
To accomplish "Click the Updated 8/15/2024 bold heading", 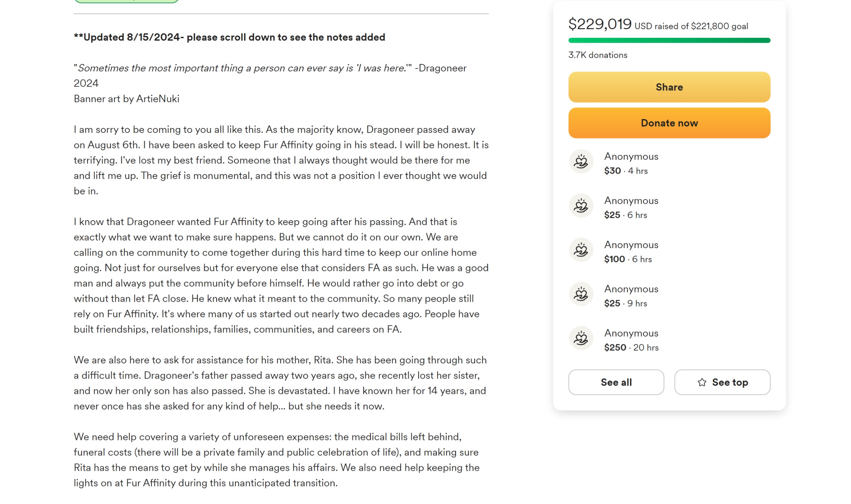I will tap(229, 37).
